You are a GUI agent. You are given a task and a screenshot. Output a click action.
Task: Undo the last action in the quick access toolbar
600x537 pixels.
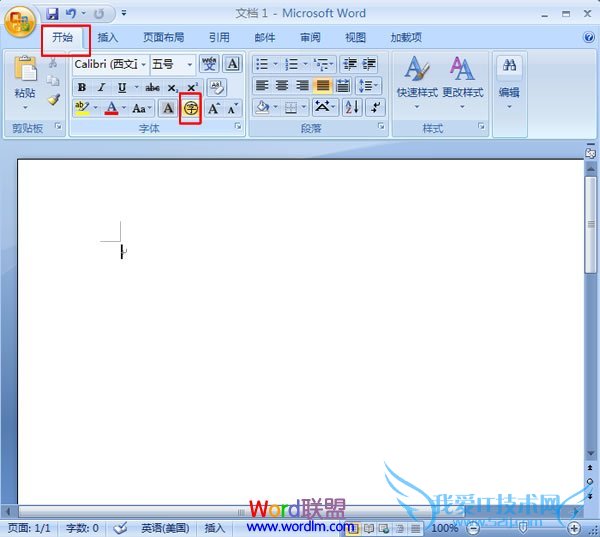pyautogui.click(x=71, y=14)
